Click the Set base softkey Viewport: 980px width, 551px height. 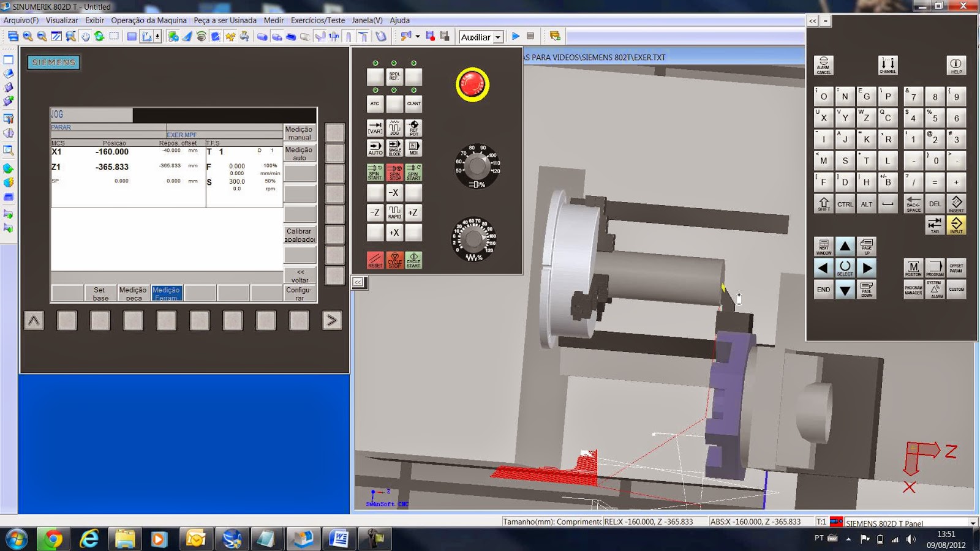pos(100,293)
